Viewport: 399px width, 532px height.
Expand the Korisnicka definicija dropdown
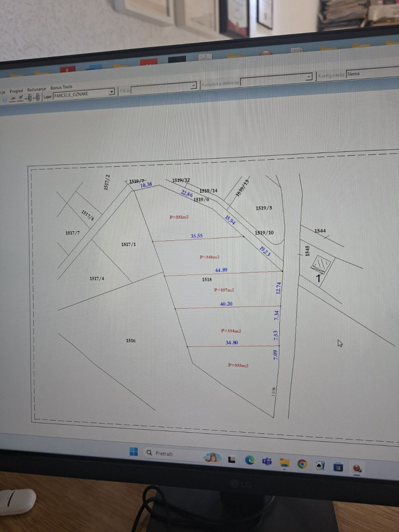coord(309,77)
